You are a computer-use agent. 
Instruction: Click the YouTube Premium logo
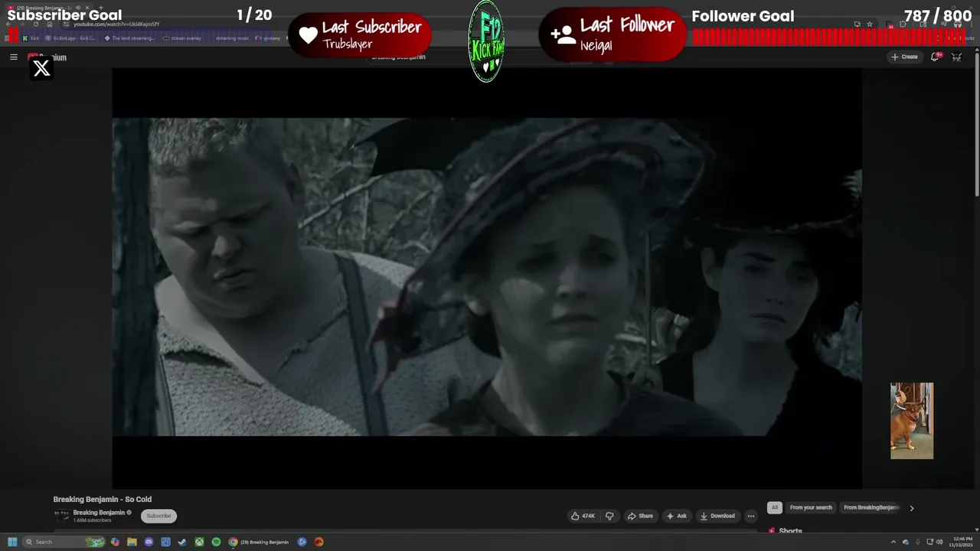pos(47,57)
